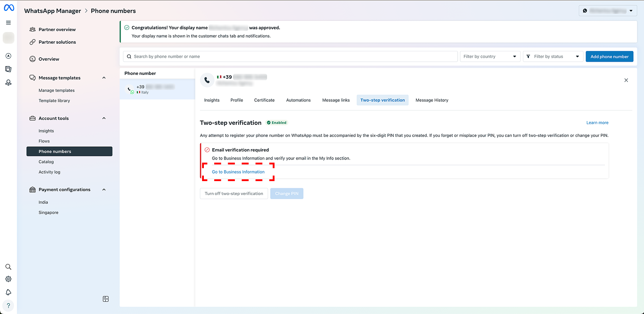Switch to the Insights tab
Screen dimensions: 644x314
pos(212,100)
